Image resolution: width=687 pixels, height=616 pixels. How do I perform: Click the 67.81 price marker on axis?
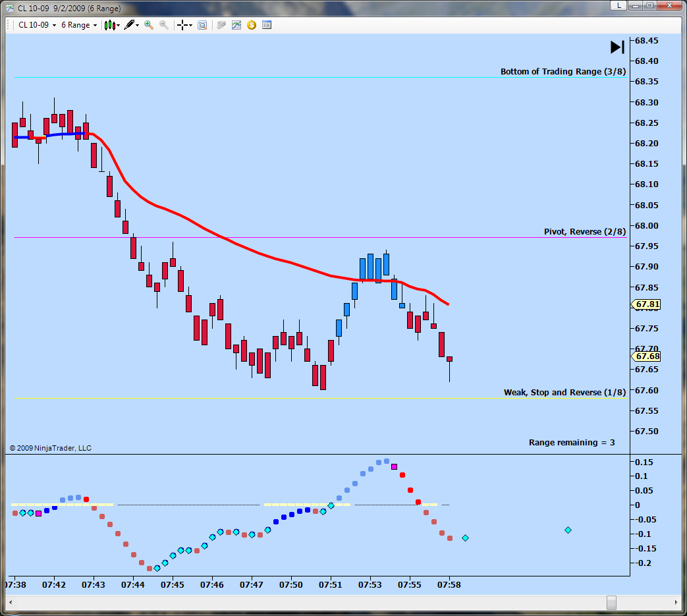646,304
